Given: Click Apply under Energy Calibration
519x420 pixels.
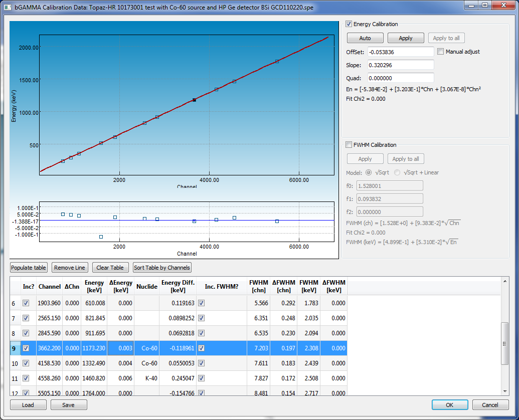Looking at the screenshot, I should click(x=406, y=38).
